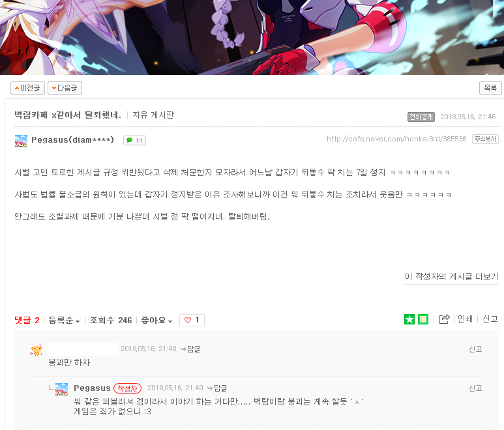The image size is (504, 430).
Task: Go to previous post with 이전글
Action: tap(27, 88)
